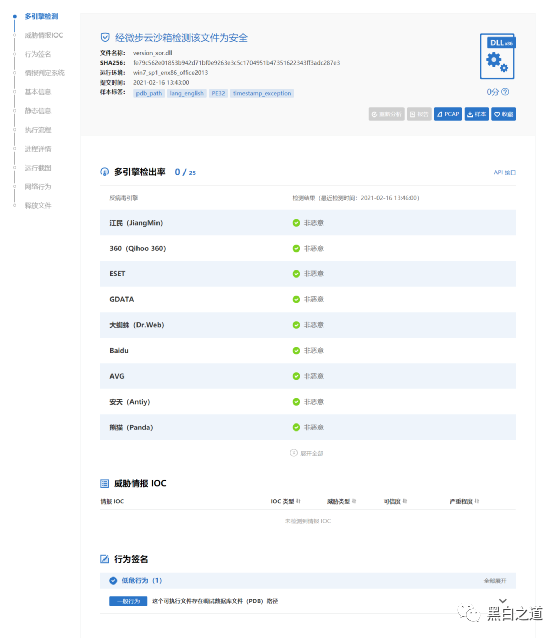The height and width of the screenshot is (638, 560).
Task: Click the 威胁情报 IOC section list icon
Action: pyautogui.click(x=105, y=483)
